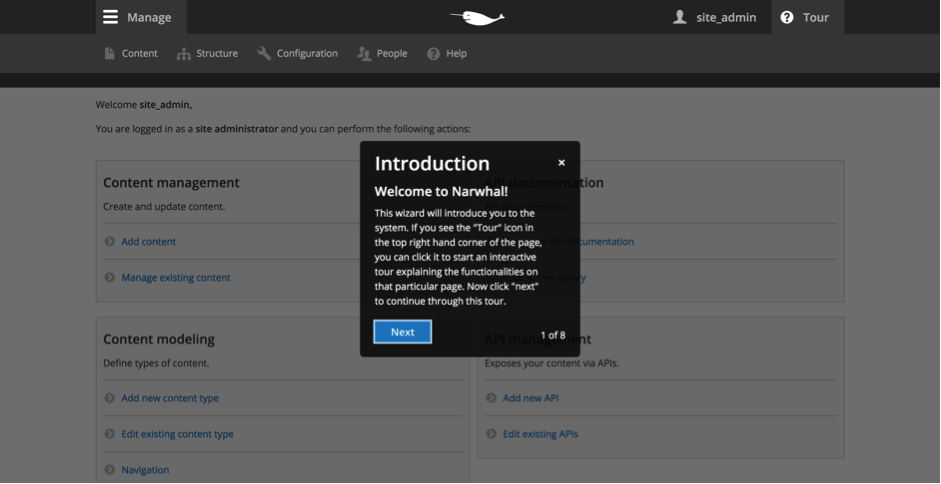Close the Introduction tour dialog
This screenshot has height=484, width=941.
coord(561,163)
